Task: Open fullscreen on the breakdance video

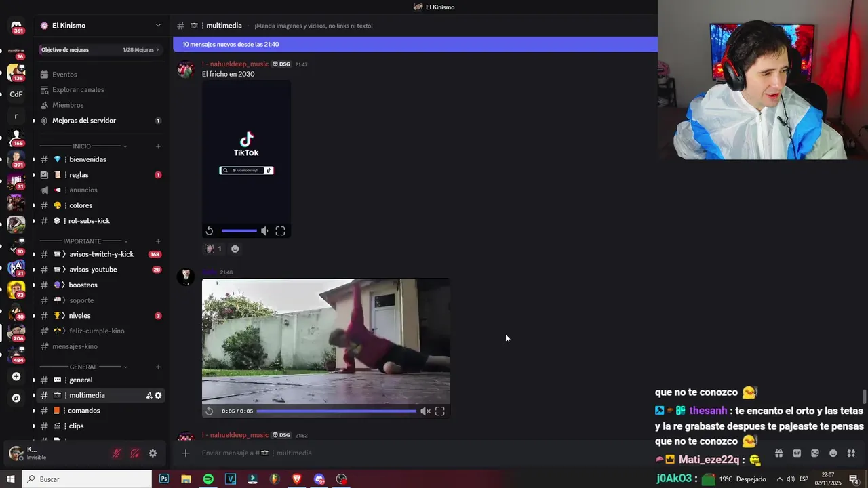Action: [x=439, y=411]
